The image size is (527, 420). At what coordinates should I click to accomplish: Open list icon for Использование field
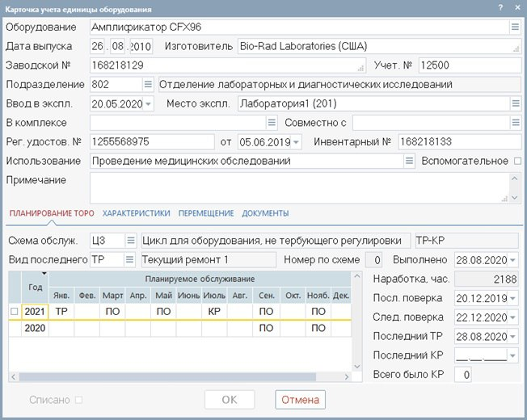tap(409, 161)
